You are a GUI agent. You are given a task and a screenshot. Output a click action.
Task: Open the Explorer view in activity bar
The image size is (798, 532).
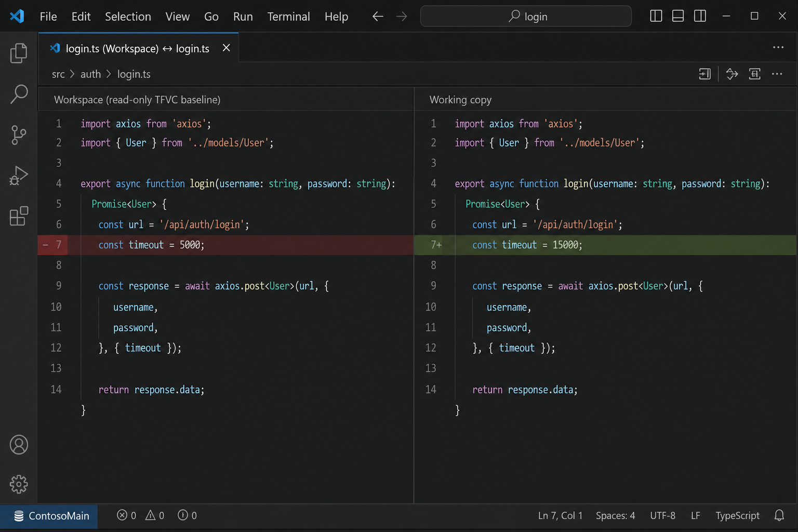point(19,53)
